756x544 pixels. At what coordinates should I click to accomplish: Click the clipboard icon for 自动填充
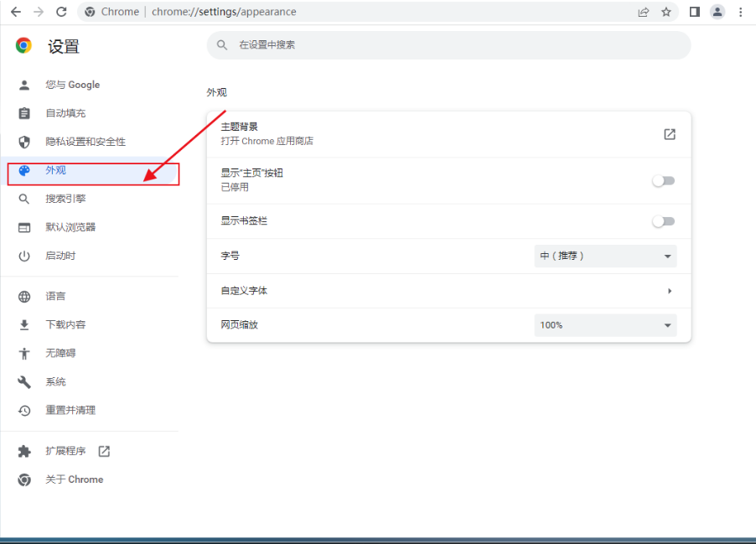tap(24, 113)
